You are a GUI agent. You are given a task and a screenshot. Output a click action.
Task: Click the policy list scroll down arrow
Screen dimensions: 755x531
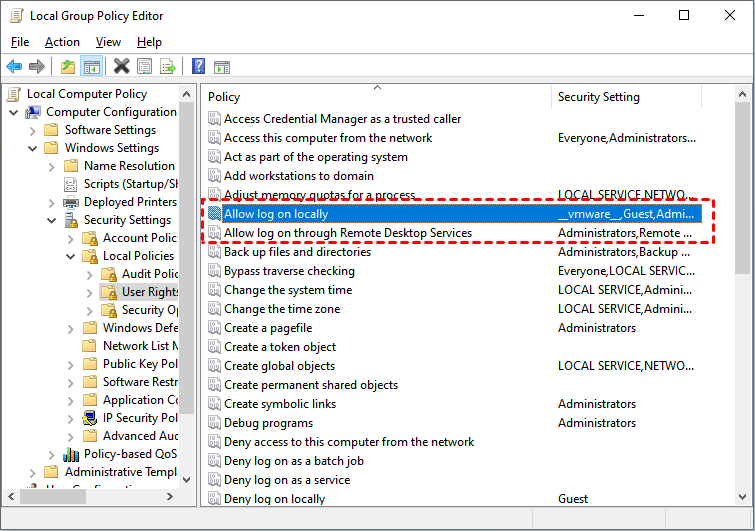(x=742, y=497)
